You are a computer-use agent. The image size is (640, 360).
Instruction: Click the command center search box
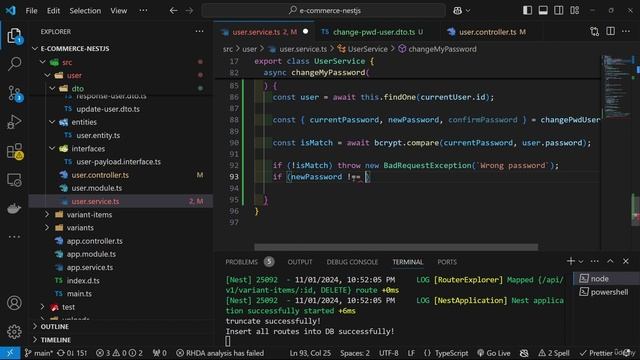click(324, 11)
